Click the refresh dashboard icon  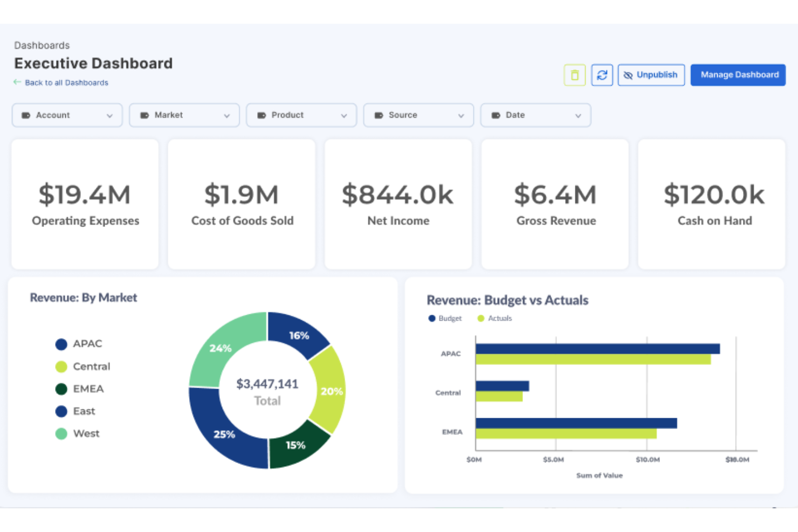point(602,75)
